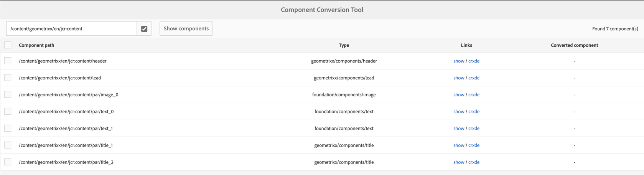Viewport: 644px width, 175px height.
Task: Click the Type column header
Action: pyautogui.click(x=344, y=45)
